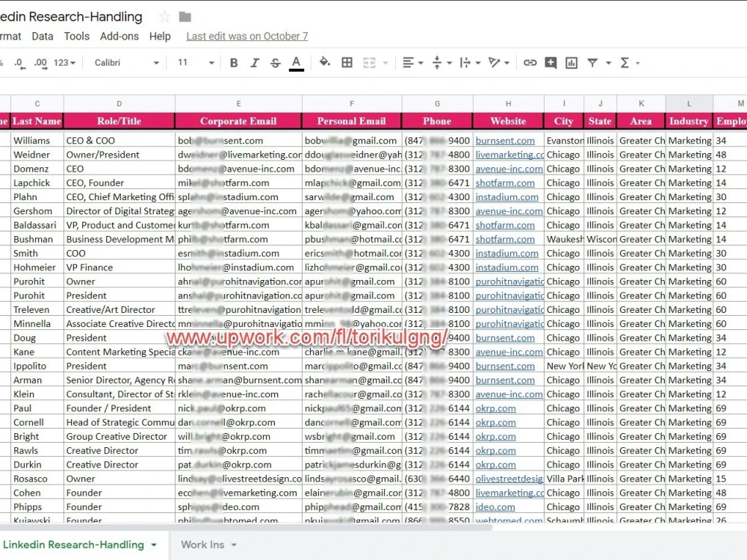
Task: Click the Corporate Email header cell
Action: coord(238,121)
